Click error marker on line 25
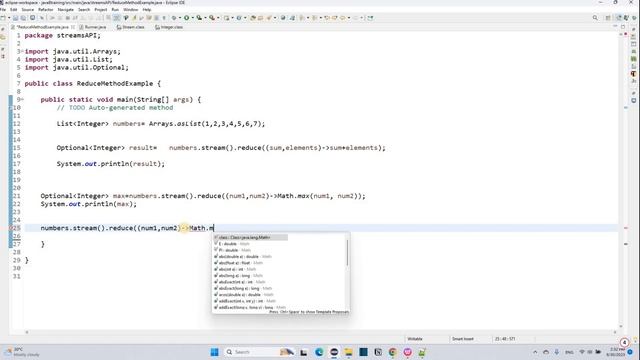 11,228
